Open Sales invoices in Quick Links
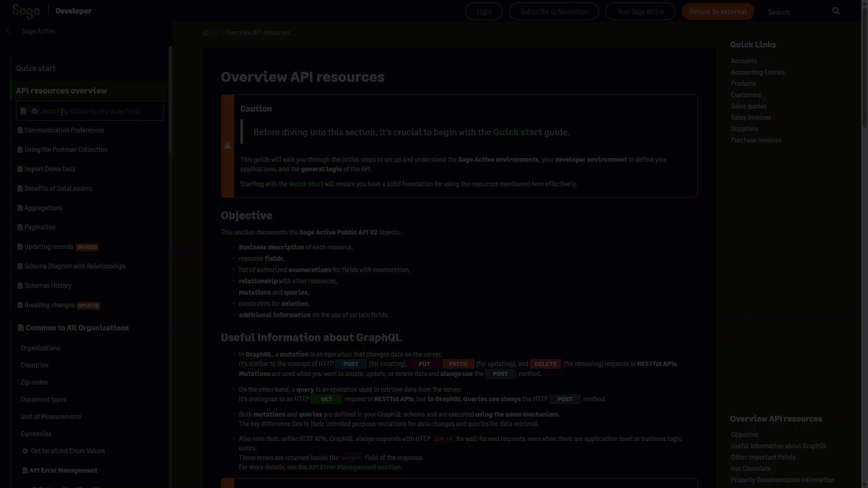868x488 pixels. click(750, 117)
